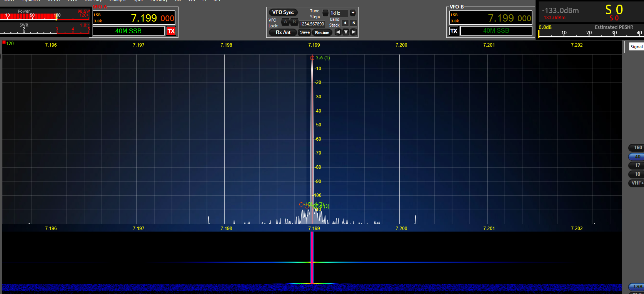Click the 7.201 label on lower frequency scale
The height and width of the screenshot is (294, 644).
point(489,228)
